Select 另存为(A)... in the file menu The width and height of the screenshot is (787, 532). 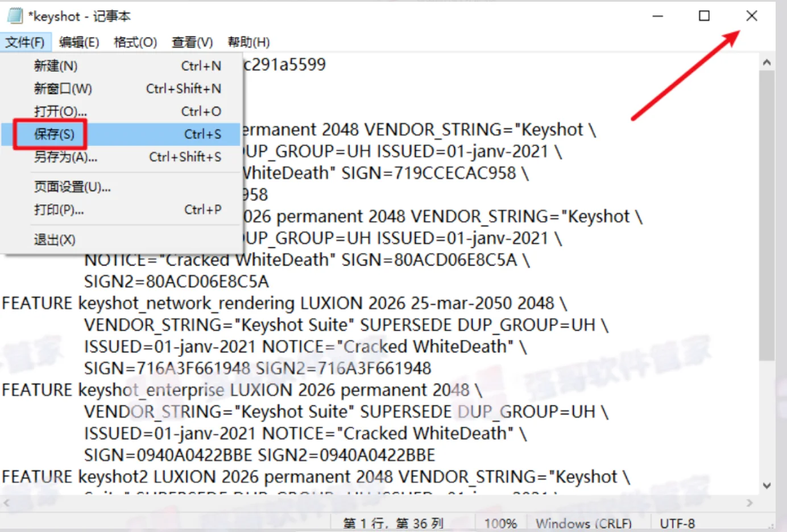click(x=121, y=157)
